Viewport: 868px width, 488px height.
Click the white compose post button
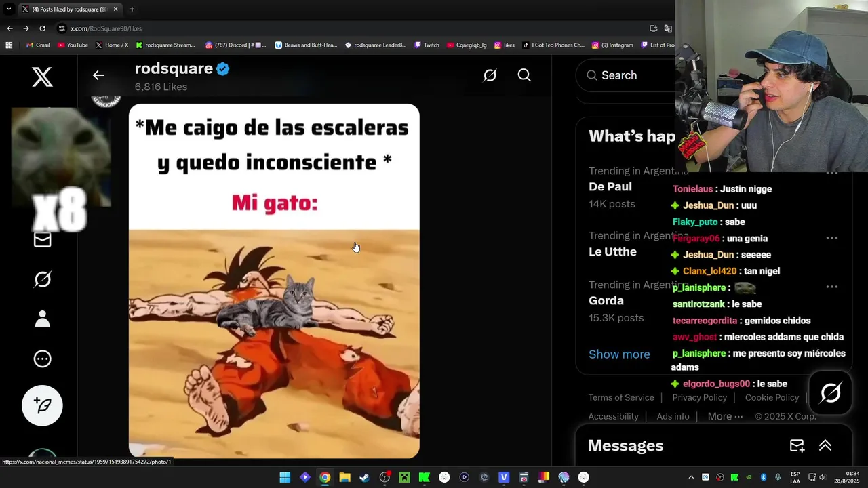(x=42, y=405)
